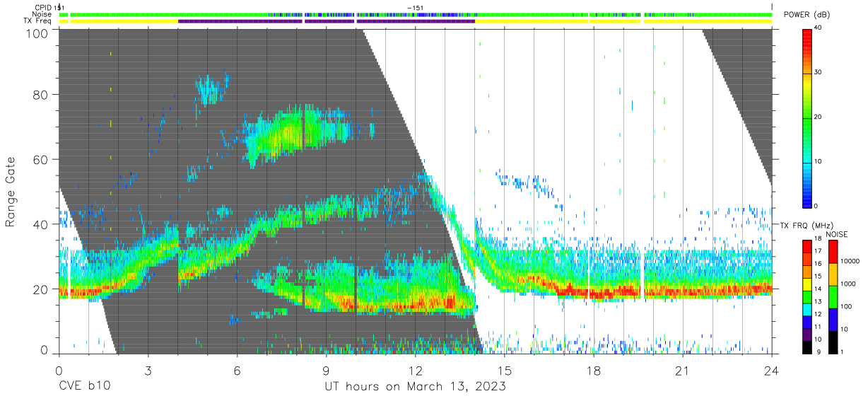
Task: Click the '15' tick on UT hours axis
Action: point(505,371)
